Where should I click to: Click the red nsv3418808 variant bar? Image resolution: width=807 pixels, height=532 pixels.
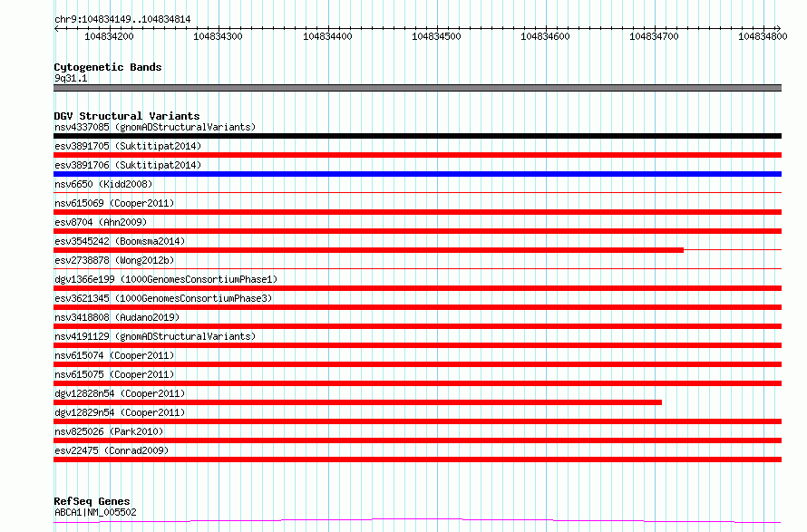tap(417, 326)
